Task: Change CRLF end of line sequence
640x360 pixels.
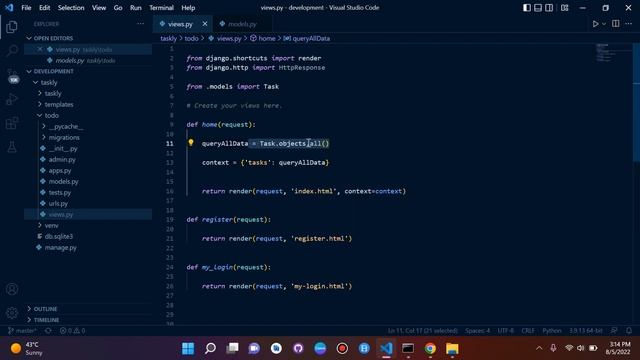Action: click(x=528, y=331)
